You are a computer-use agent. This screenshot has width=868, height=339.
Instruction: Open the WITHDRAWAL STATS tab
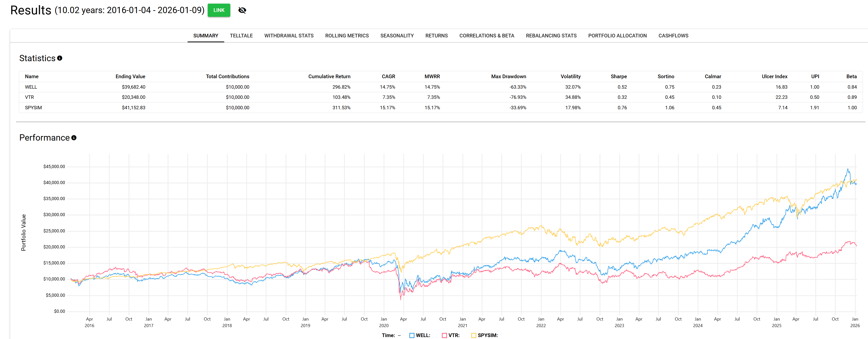click(289, 36)
